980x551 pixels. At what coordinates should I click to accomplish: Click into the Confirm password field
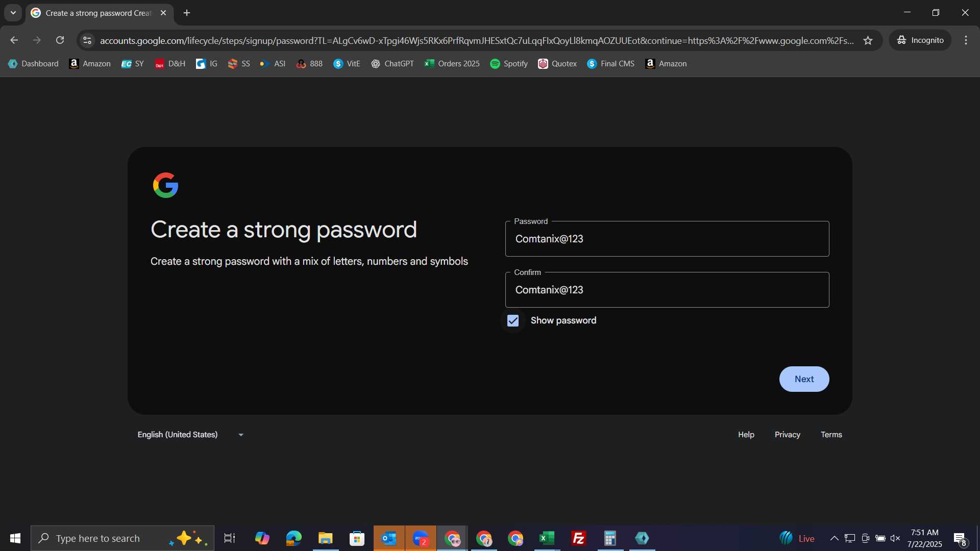coord(667,290)
